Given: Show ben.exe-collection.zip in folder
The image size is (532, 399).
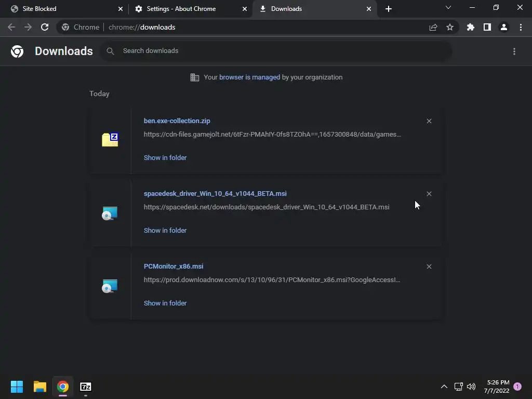Looking at the screenshot, I should [165, 158].
